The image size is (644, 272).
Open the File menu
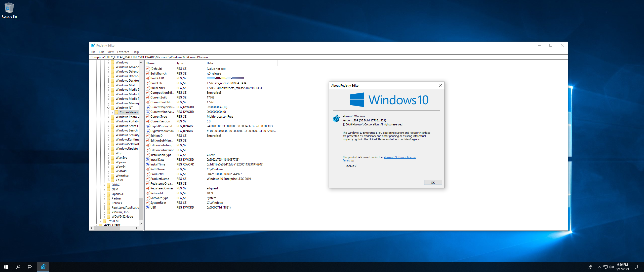pyautogui.click(x=93, y=52)
